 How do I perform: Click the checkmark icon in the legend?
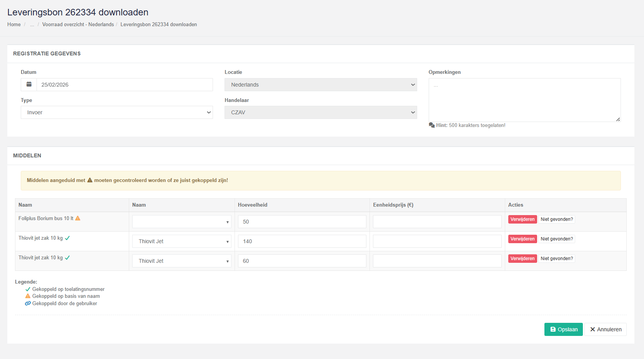(x=28, y=289)
